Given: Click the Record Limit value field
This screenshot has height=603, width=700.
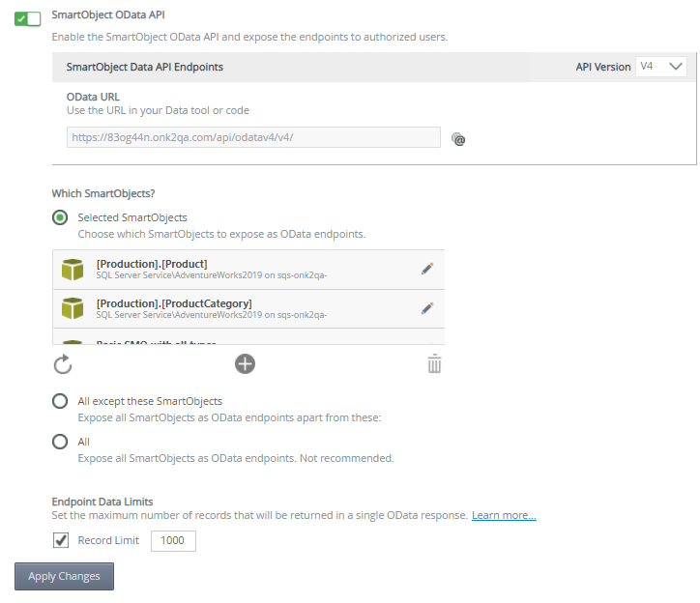Looking at the screenshot, I should [174, 541].
